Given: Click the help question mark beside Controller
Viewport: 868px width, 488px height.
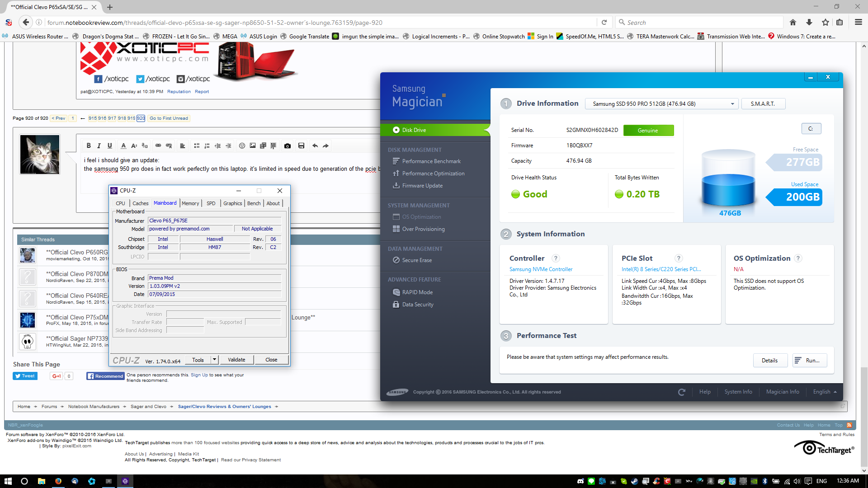Looking at the screenshot, I should (556, 258).
